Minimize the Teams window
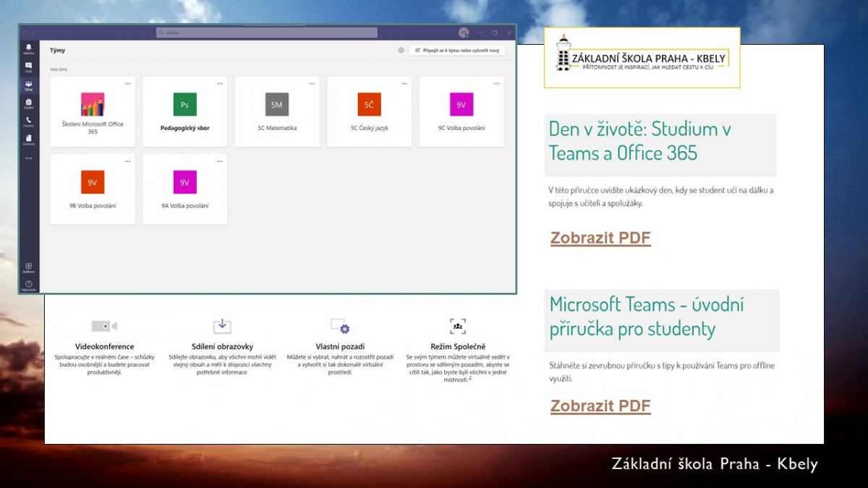Screen dimensions: 868x488 [480, 33]
